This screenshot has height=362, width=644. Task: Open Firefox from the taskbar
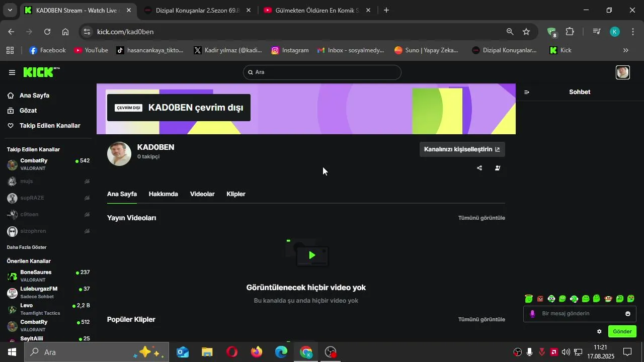(x=257, y=352)
